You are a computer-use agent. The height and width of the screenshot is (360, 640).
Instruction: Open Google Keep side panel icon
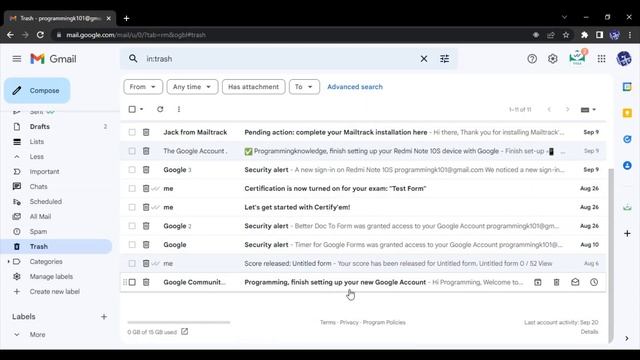(x=627, y=113)
